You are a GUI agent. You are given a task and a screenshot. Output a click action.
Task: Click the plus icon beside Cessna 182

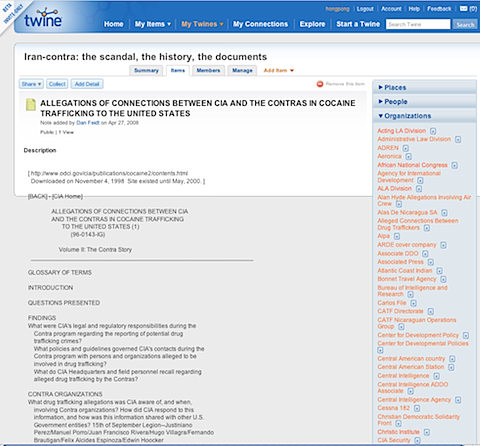(417, 408)
